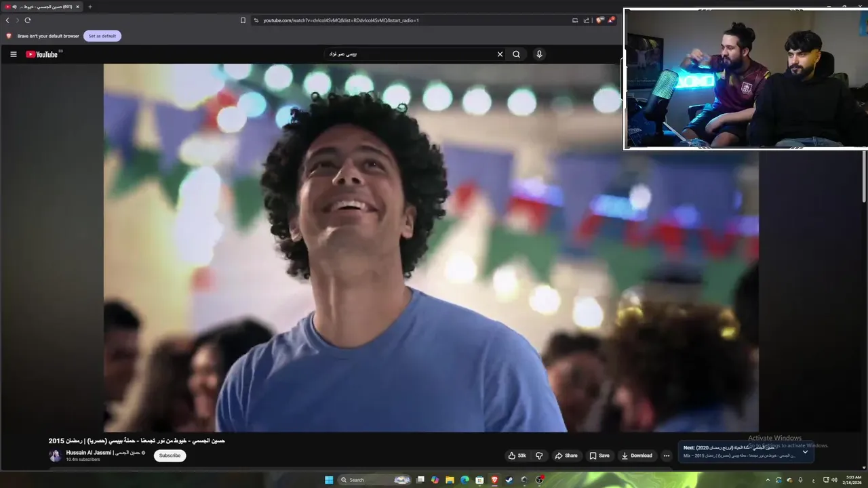Open the YouTube hamburger guide menu
This screenshot has height=488, width=868.
click(x=13, y=54)
